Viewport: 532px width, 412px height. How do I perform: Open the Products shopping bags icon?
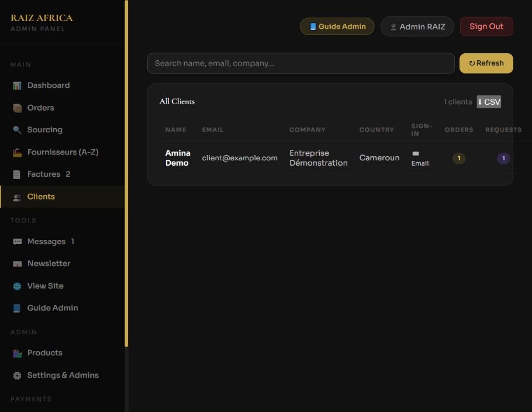(17, 353)
